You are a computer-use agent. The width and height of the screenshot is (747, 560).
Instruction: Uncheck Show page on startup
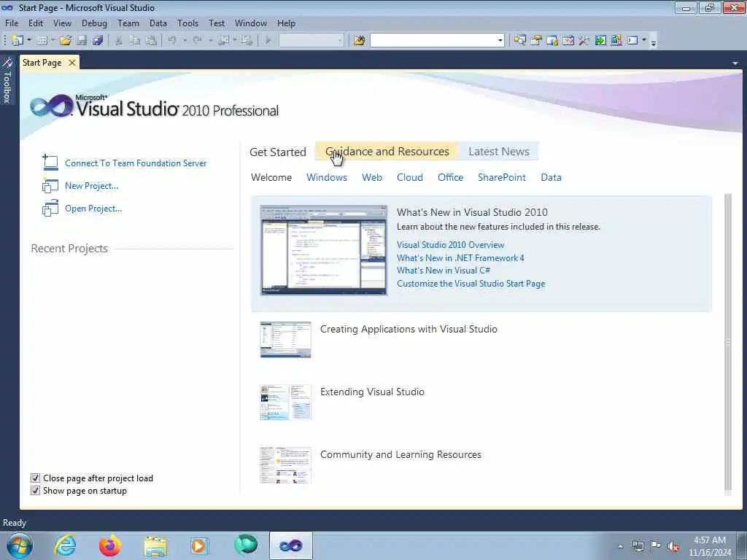(35, 491)
